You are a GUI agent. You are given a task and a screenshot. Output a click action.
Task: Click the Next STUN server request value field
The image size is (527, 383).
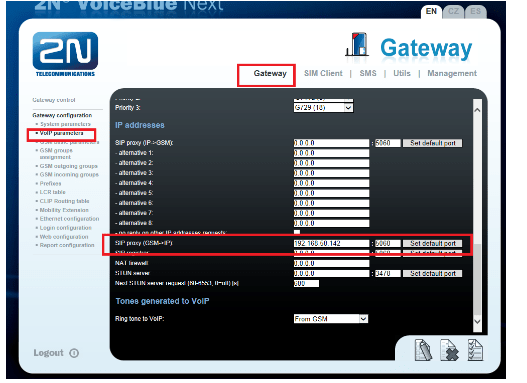(306, 284)
